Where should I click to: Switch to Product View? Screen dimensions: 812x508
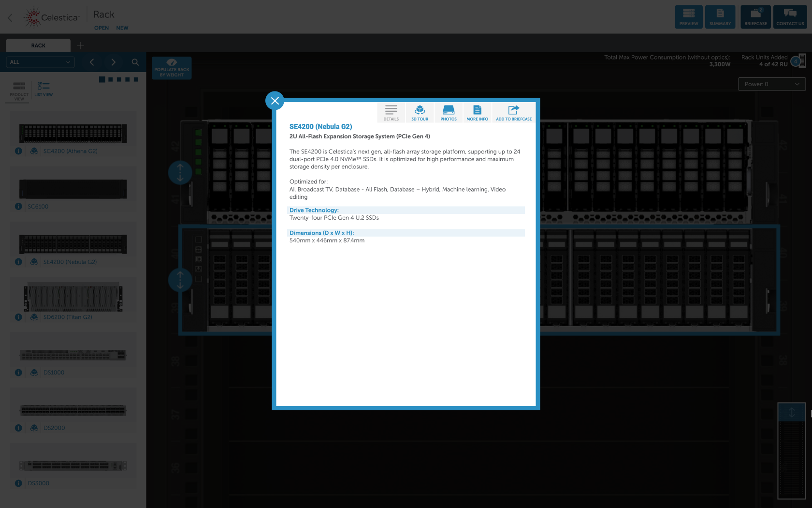(19, 90)
